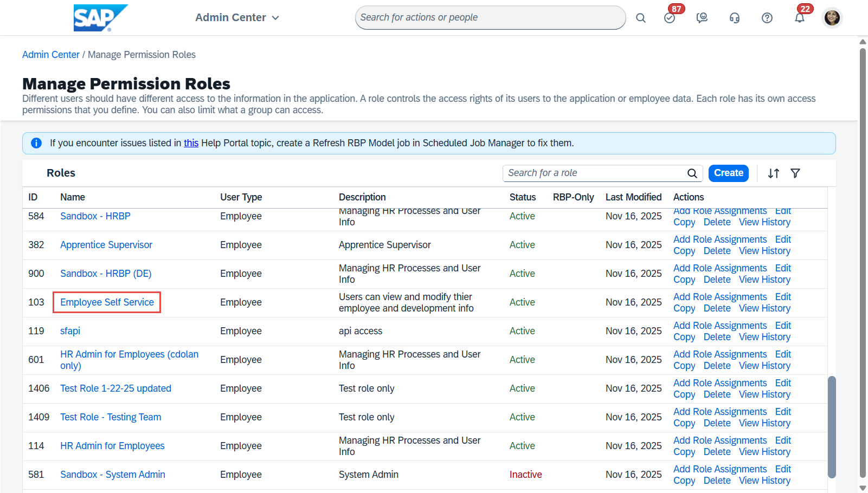The image size is (868, 493).
Task: Open the notifications bell icon
Action: (800, 18)
